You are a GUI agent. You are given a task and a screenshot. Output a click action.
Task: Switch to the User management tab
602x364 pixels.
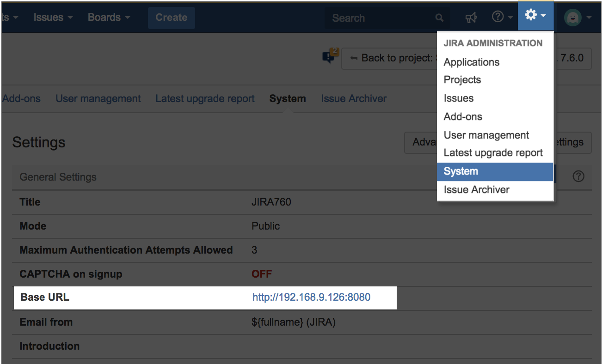(x=98, y=99)
